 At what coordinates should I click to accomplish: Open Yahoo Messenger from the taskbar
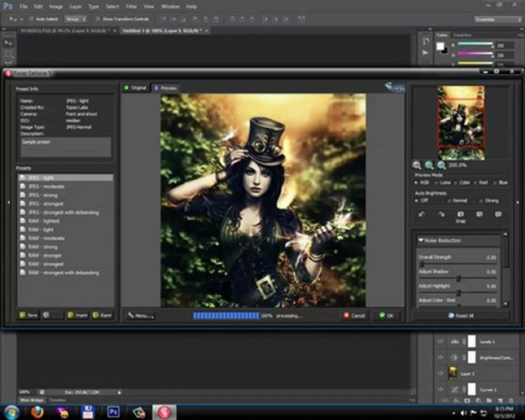coord(62,412)
